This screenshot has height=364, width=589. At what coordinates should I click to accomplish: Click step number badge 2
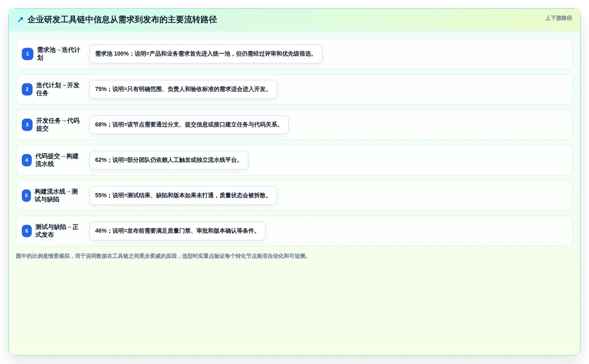click(27, 89)
